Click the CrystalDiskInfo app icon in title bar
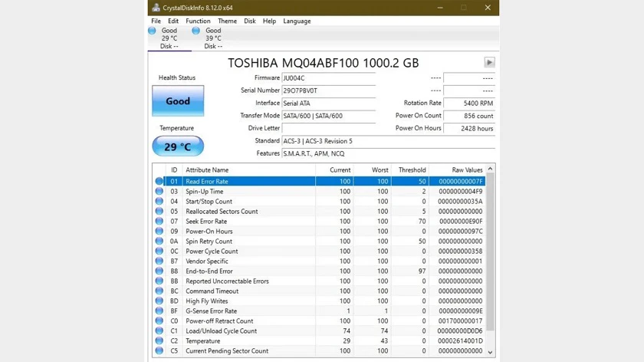 pyautogui.click(x=156, y=8)
